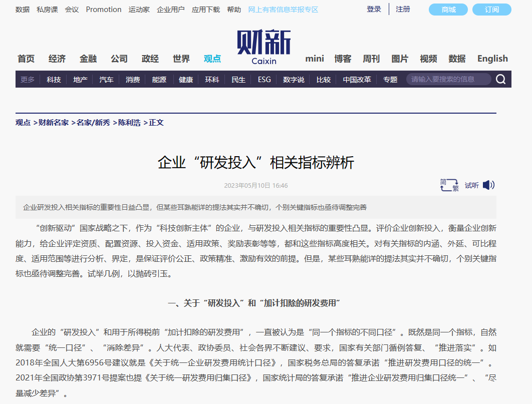The width and height of the screenshot is (532, 404).
Task: Expand the 更多 navigation menu
Action: [x=27, y=79]
